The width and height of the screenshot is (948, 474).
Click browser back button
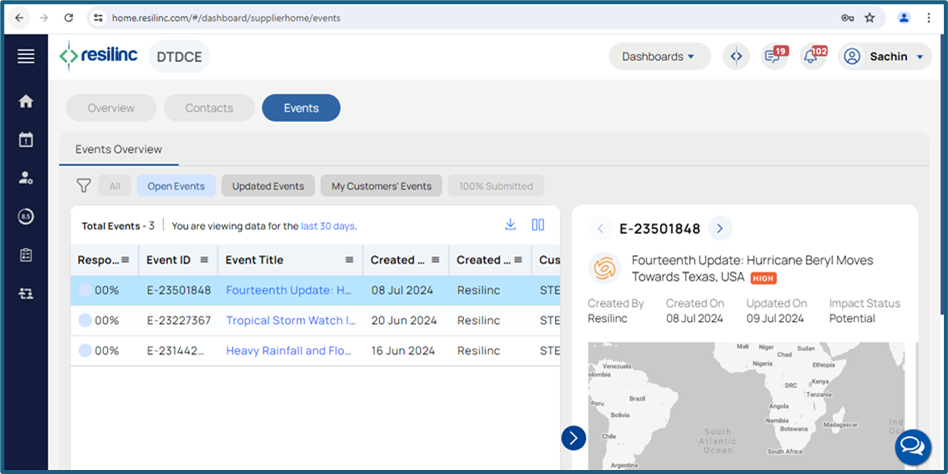coord(19,18)
